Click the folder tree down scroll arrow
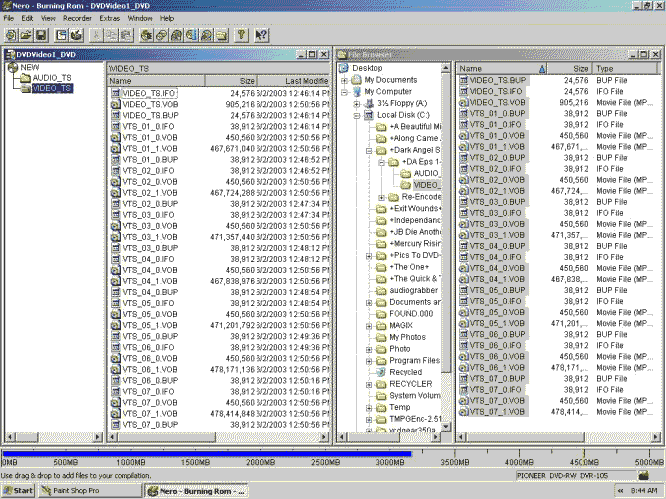Viewport: 666px width, 499px height. (446, 427)
